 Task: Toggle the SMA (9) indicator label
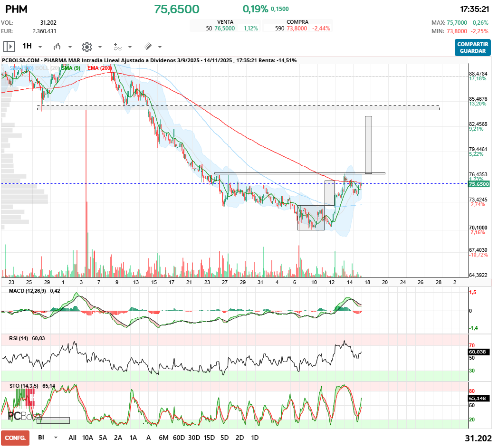click(x=71, y=68)
